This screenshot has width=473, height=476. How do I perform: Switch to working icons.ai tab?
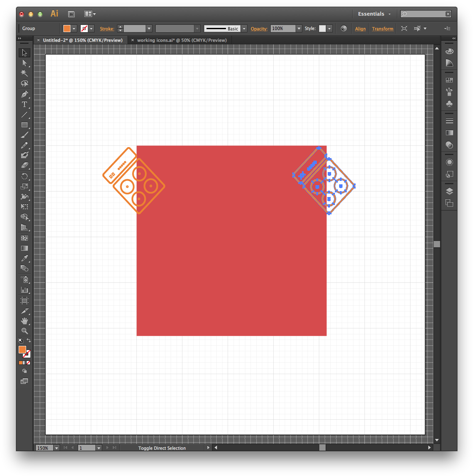tap(182, 40)
